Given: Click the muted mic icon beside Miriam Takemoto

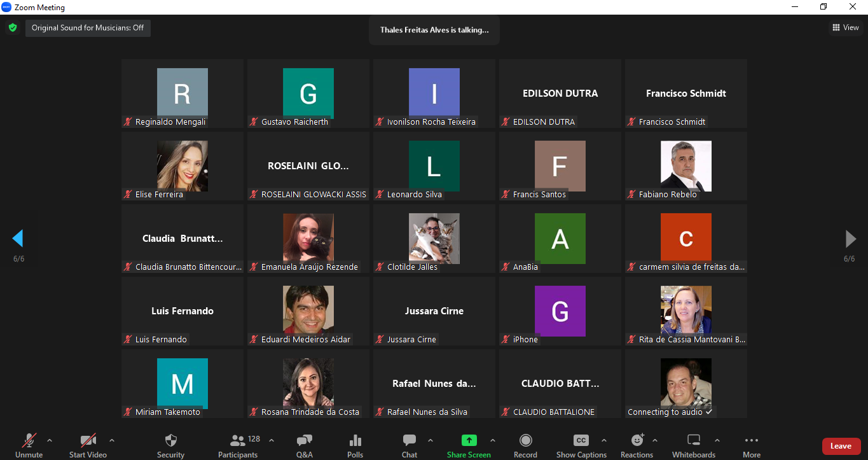Looking at the screenshot, I should click(128, 412).
